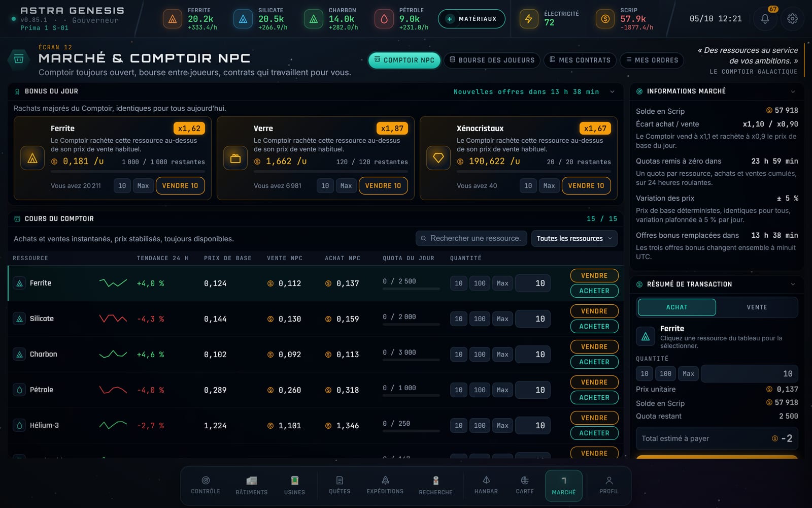The width and height of the screenshot is (812, 508).
Task: Click the Électricité lightning icon
Action: (529, 19)
